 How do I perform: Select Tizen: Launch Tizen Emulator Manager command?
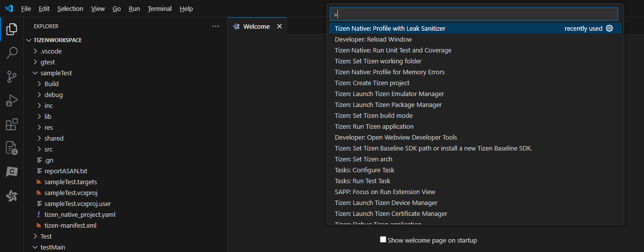pyautogui.click(x=389, y=94)
